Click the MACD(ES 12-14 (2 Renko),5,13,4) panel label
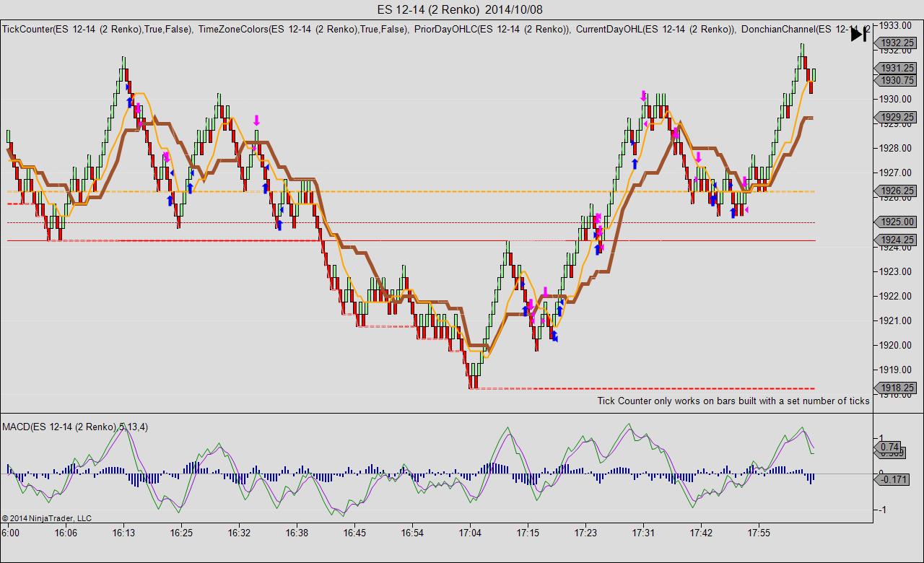The height and width of the screenshot is (563, 924). tap(75, 427)
